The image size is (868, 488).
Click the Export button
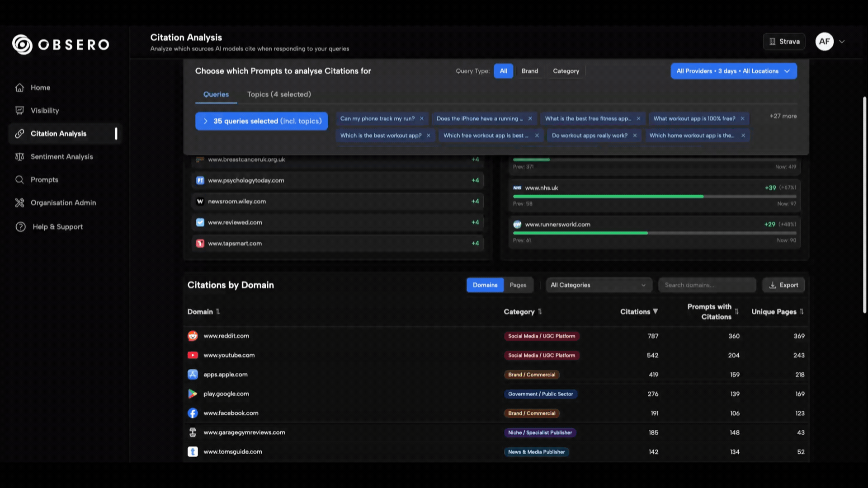tap(783, 285)
